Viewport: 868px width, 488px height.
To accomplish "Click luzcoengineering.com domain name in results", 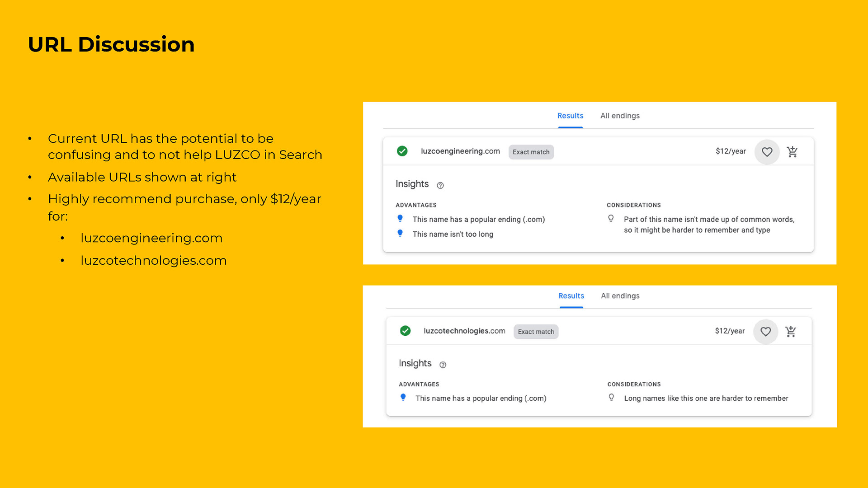I will 460,151.
